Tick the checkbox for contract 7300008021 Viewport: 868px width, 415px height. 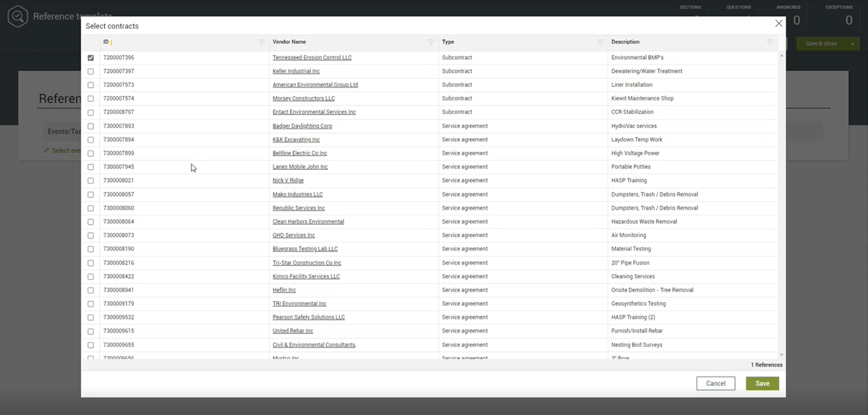[x=90, y=181]
